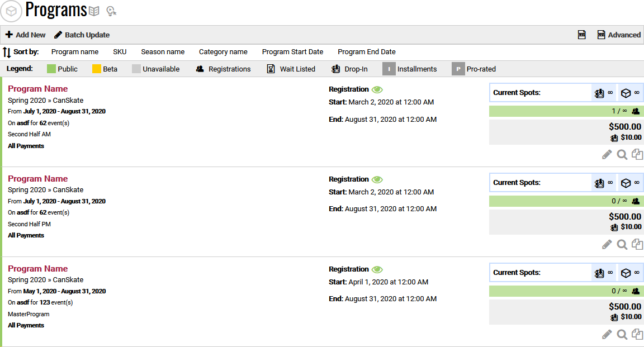Open registrations bar showing 1 / ∞
This screenshot has height=347, width=644.
pos(565,111)
